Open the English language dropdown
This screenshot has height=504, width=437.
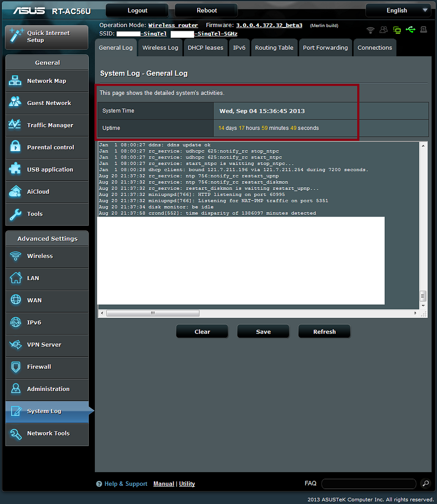(x=398, y=10)
